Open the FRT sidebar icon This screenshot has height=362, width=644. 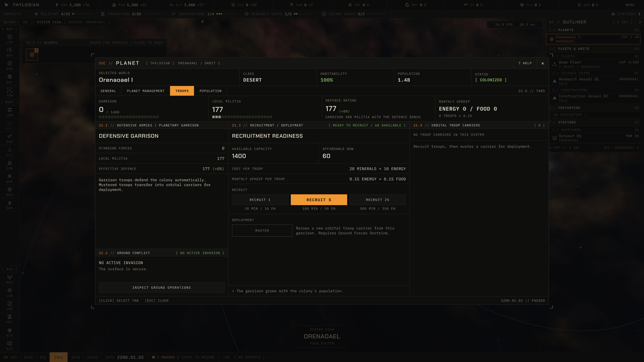(x=10, y=319)
